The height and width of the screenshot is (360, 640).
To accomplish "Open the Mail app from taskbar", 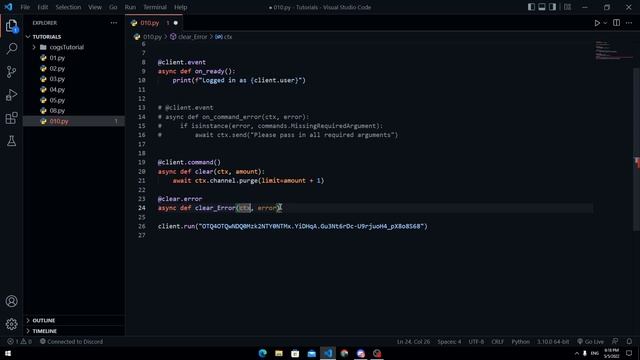I will click(x=311, y=353).
